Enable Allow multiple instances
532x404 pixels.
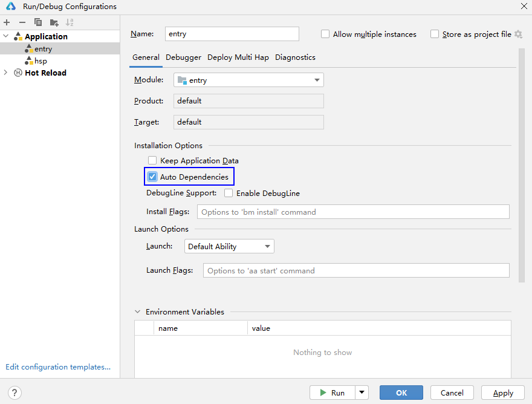tap(325, 34)
